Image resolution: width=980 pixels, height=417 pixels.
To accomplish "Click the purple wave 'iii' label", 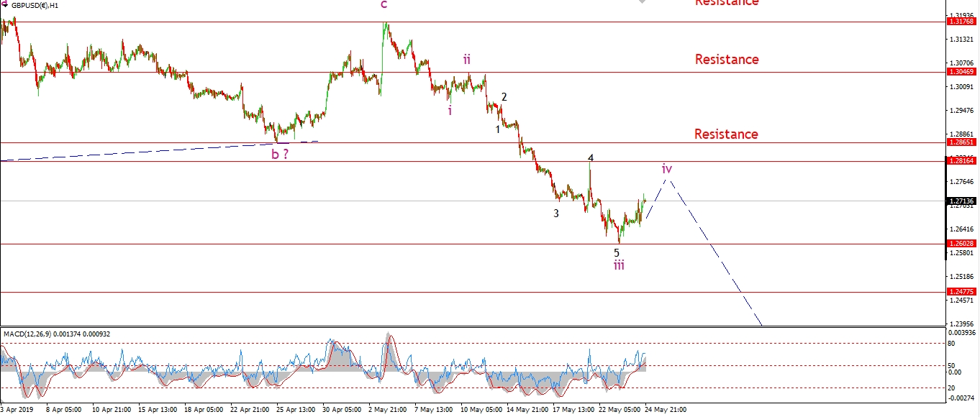I will (x=619, y=265).
